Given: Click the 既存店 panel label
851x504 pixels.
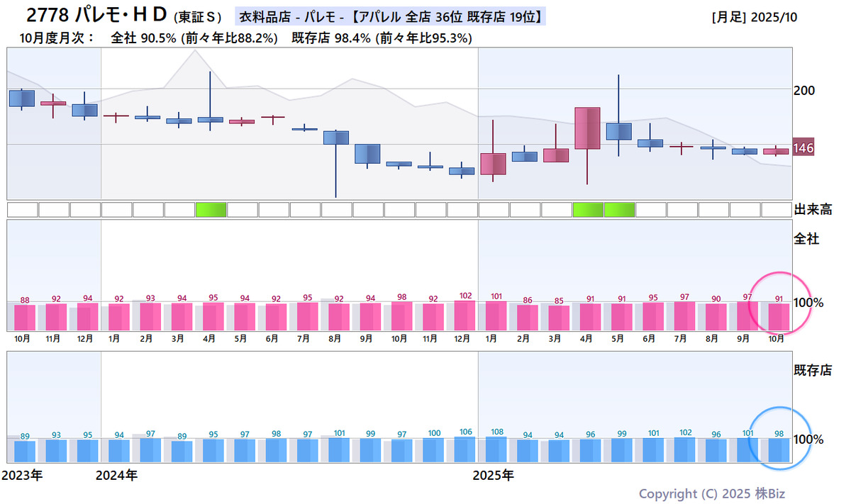Looking at the screenshot, I should [x=812, y=370].
